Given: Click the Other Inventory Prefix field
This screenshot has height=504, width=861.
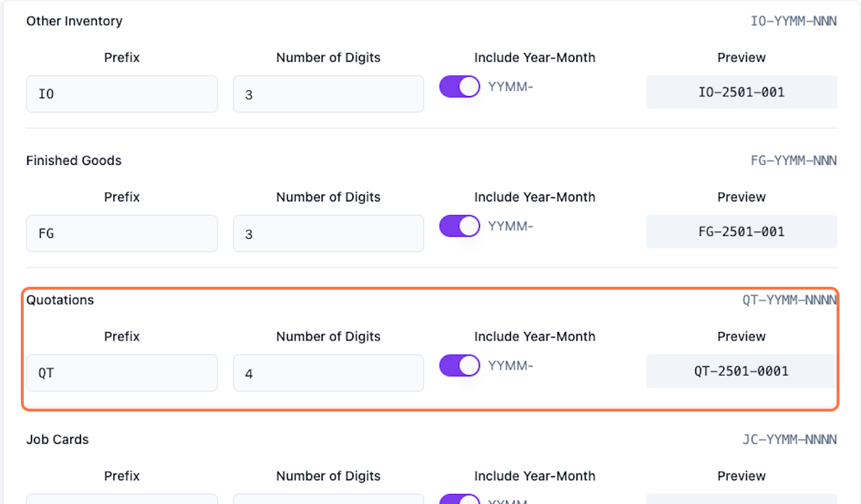Looking at the screenshot, I should point(122,94).
